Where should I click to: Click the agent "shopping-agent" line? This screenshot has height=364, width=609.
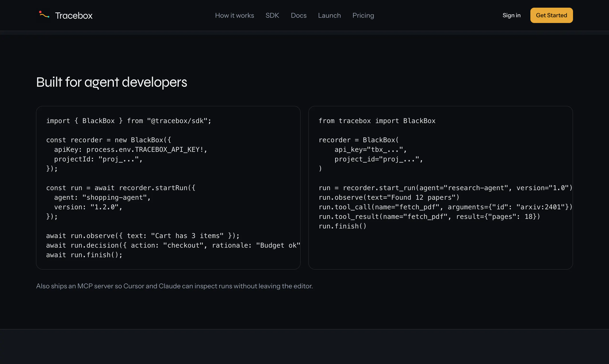click(x=102, y=198)
